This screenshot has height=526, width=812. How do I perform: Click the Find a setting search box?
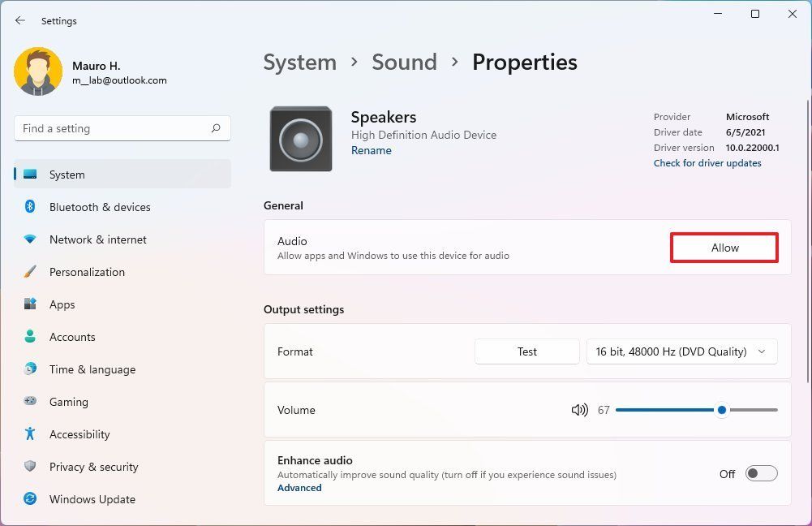tap(122, 128)
